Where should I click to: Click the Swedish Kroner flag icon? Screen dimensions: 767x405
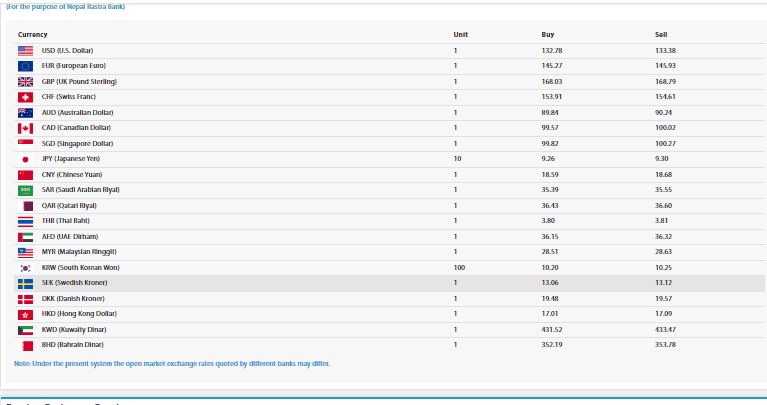[x=26, y=283]
